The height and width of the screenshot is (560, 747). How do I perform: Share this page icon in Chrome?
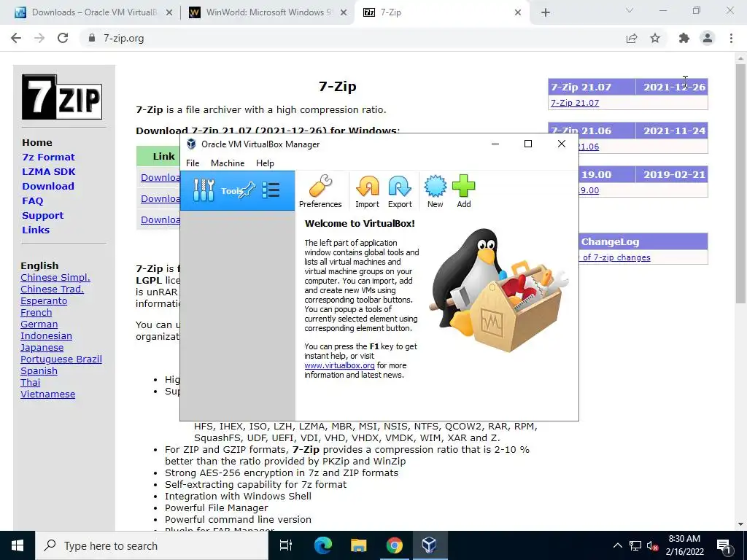point(632,38)
